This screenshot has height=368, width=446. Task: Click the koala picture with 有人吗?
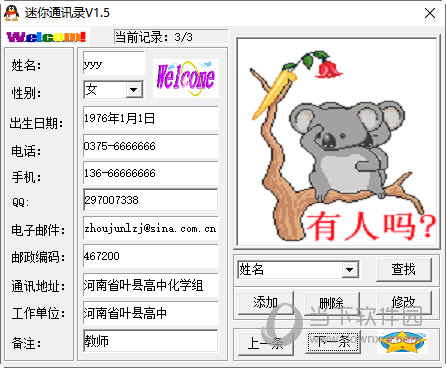click(337, 143)
